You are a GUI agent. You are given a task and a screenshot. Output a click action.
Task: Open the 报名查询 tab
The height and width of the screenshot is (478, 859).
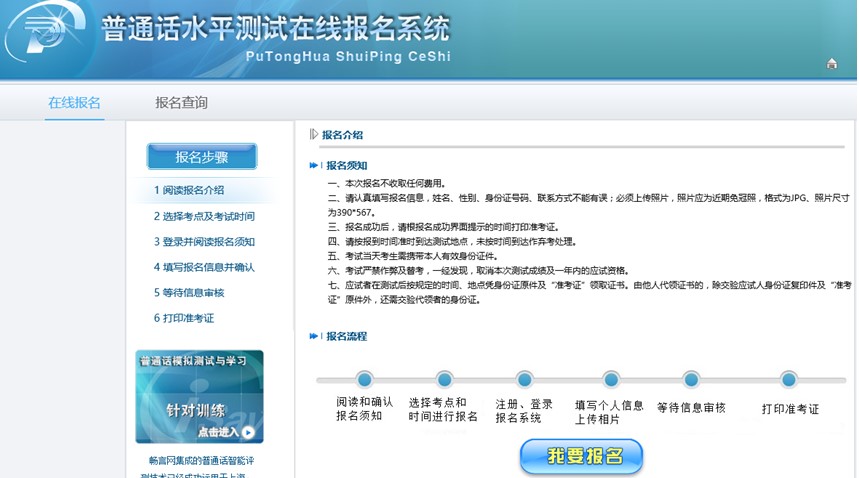point(181,103)
